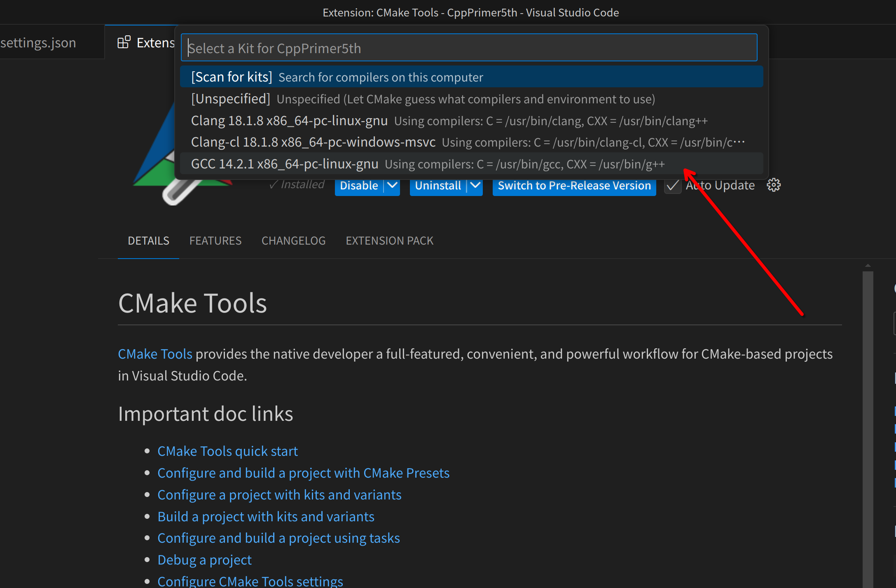Click the scrollbar up arrow
Screen dimensions: 896x588
pyautogui.click(x=868, y=266)
